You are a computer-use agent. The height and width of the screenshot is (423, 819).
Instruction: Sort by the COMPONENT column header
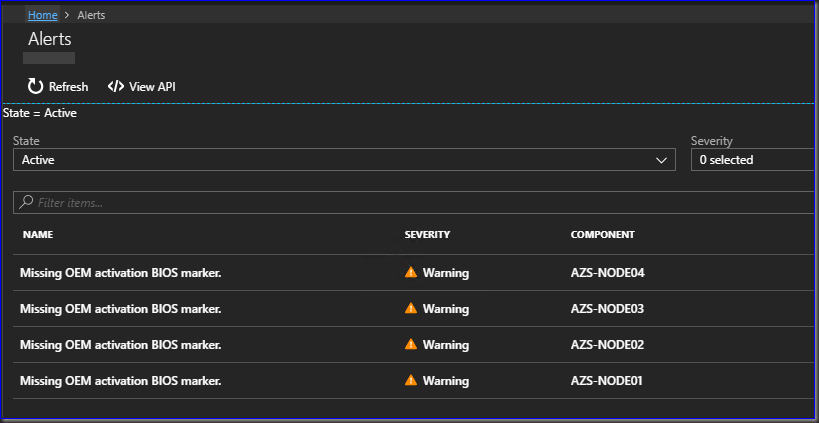(602, 235)
